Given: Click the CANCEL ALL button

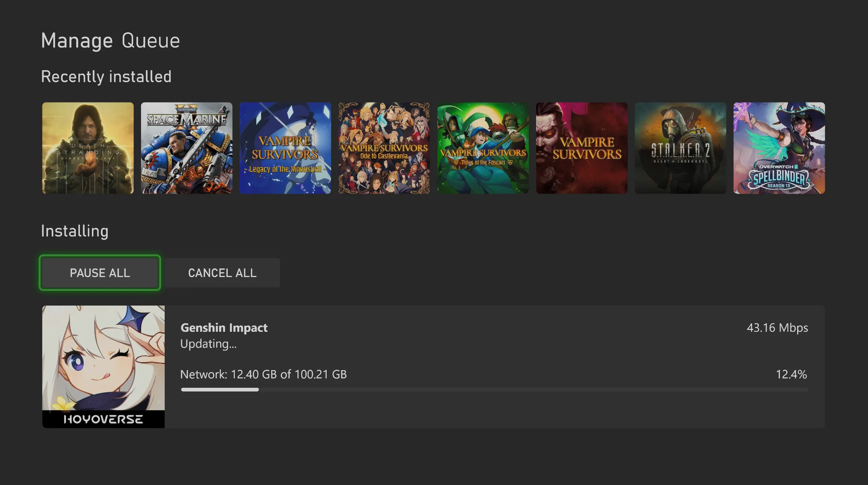Looking at the screenshot, I should pos(222,273).
